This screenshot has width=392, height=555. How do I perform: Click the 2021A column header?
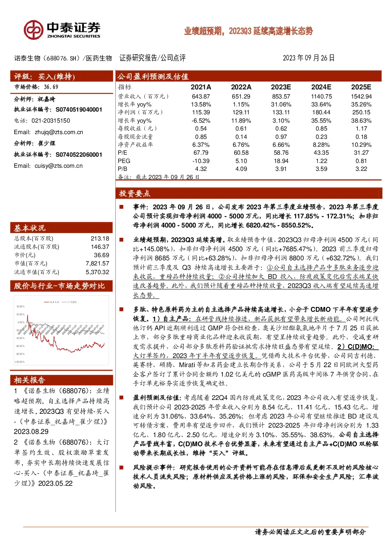[201, 87]
